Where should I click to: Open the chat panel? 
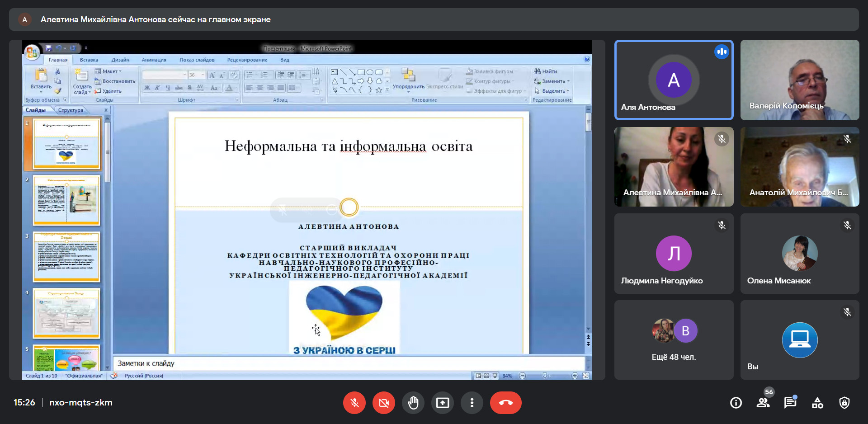click(790, 402)
